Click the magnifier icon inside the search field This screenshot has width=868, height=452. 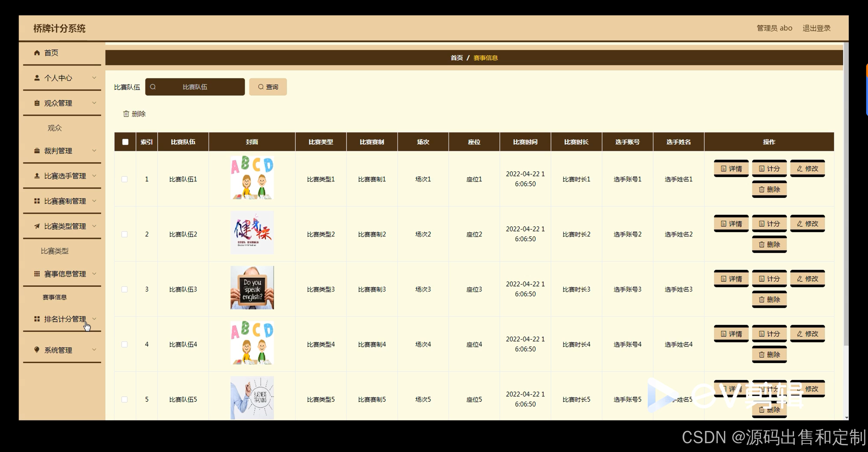pyautogui.click(x=153, y=87)
